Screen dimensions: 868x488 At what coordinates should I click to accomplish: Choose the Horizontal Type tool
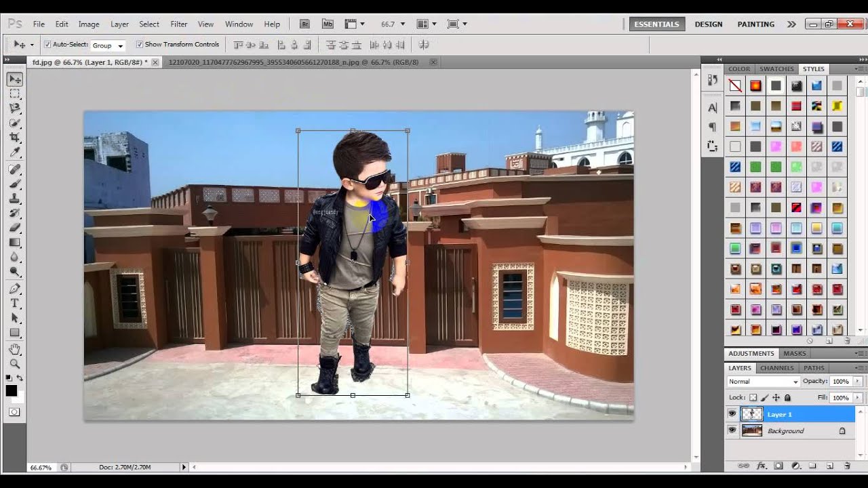14,303
